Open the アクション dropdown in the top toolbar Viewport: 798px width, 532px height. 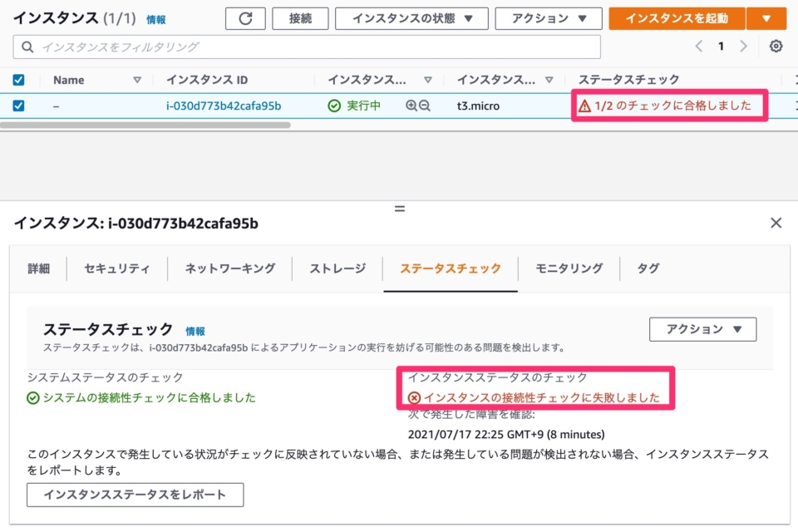tap(548, 17)
